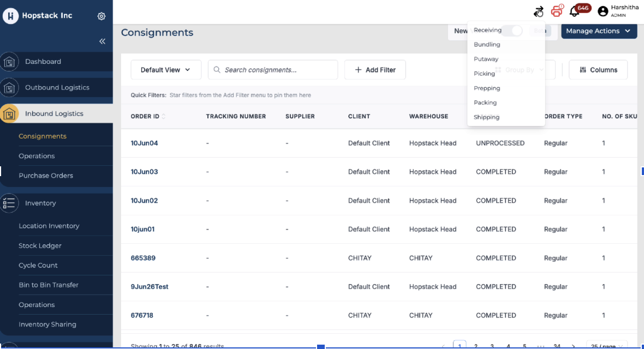Open the settings gear next to Hopstack Inc
The height and width of the screenshot is (349, 644).
(102, 16)
